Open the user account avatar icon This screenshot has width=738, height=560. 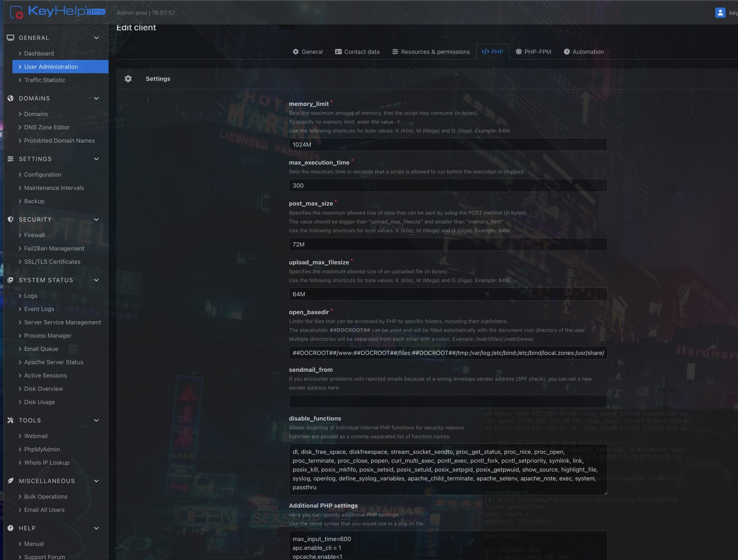tap(720, 13)
